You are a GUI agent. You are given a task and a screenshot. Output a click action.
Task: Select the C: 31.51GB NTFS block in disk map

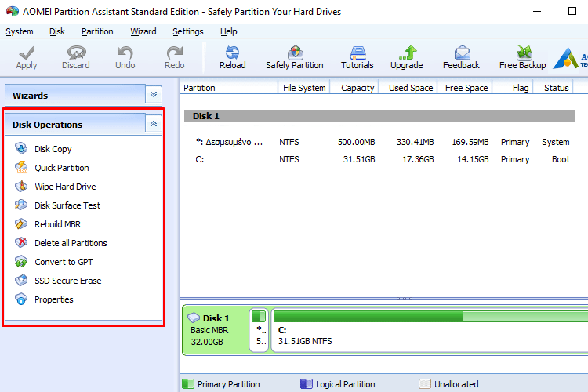point(430,330)
